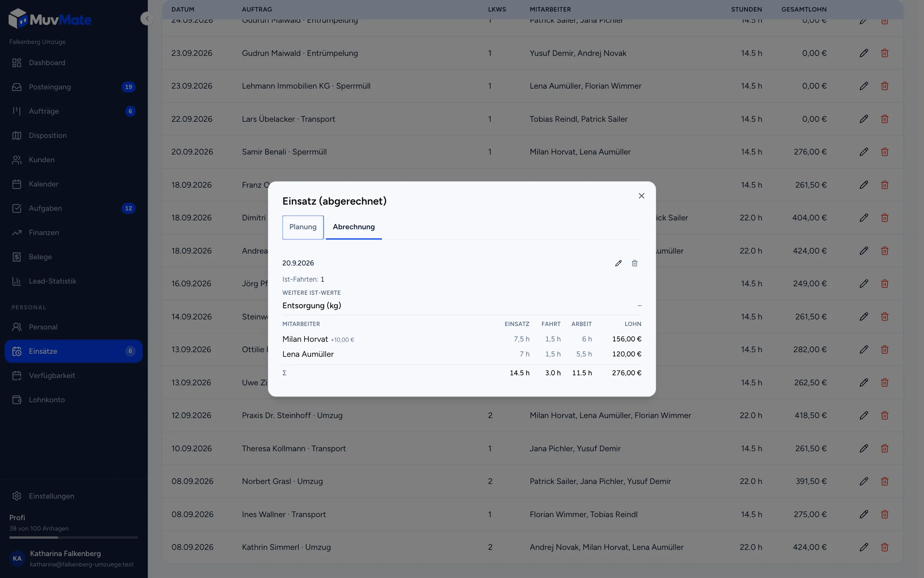Delete the Samir Benali Sperrmüll row
This screenshot has width=924, height=578.
pos(884,152)
